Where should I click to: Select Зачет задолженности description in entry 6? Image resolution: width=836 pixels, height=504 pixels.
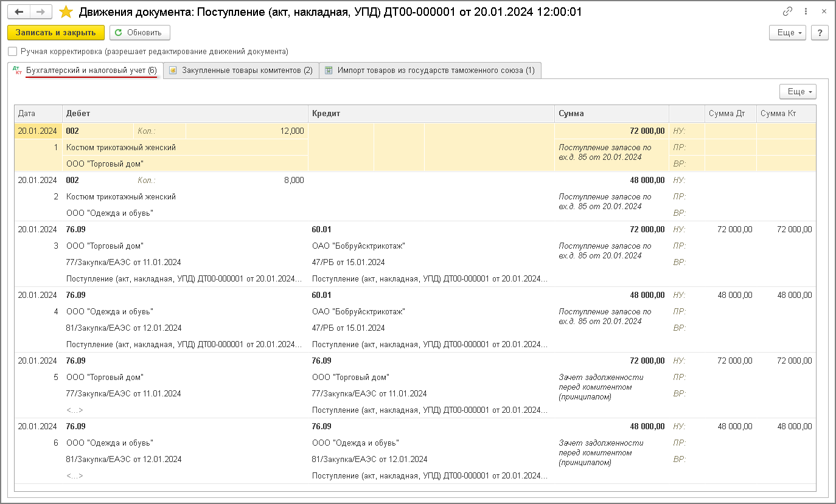[x=601, y=452]
